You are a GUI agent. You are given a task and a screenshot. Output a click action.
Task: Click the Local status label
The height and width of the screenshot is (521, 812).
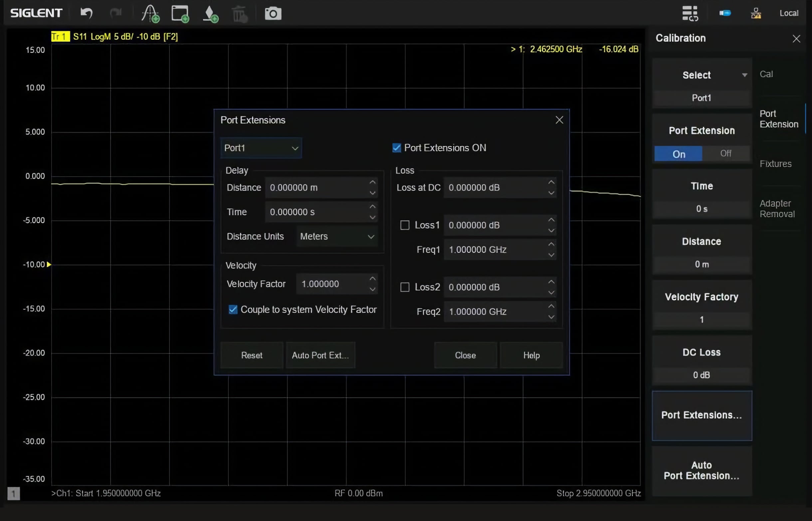pyautogui.click(x=789, y=13)
